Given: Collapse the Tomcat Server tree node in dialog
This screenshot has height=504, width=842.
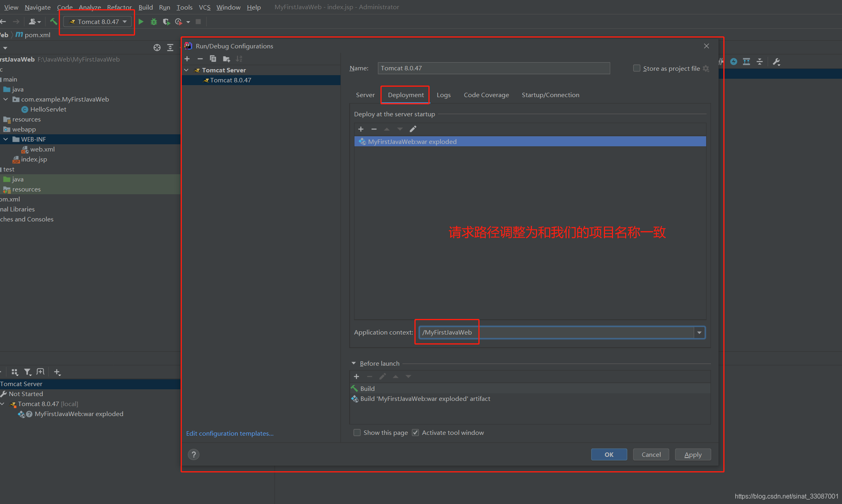Looking at the screenshot, I should pos(186,70).
